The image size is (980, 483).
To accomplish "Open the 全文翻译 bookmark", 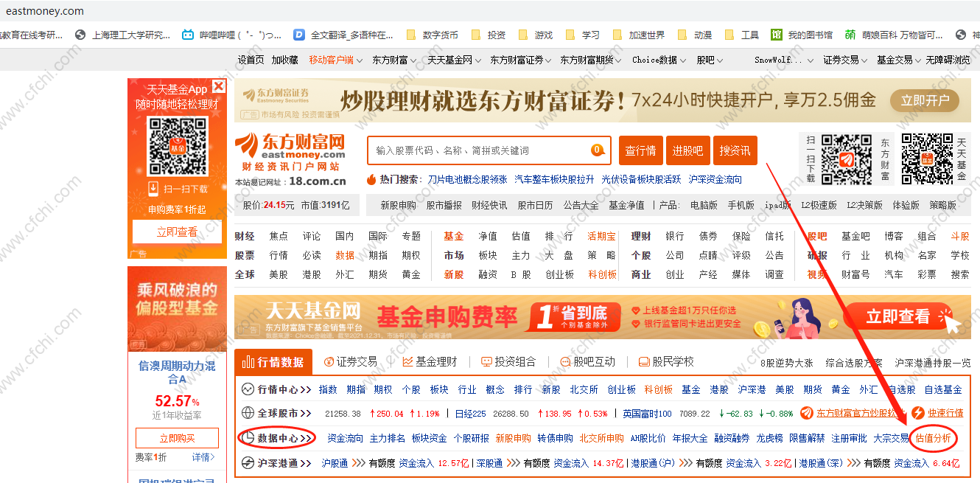I will click(343, 35).
